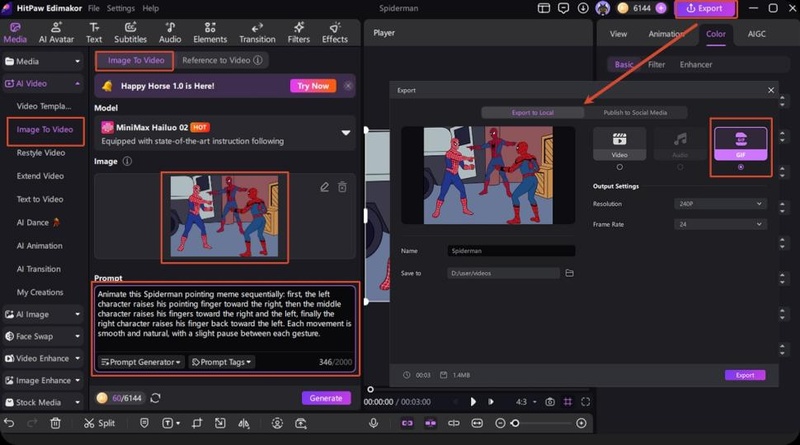Image resolution: width=800 pixels, height=445 pixels.
Task: Switch to the View tab
Action: coord(618,34)
